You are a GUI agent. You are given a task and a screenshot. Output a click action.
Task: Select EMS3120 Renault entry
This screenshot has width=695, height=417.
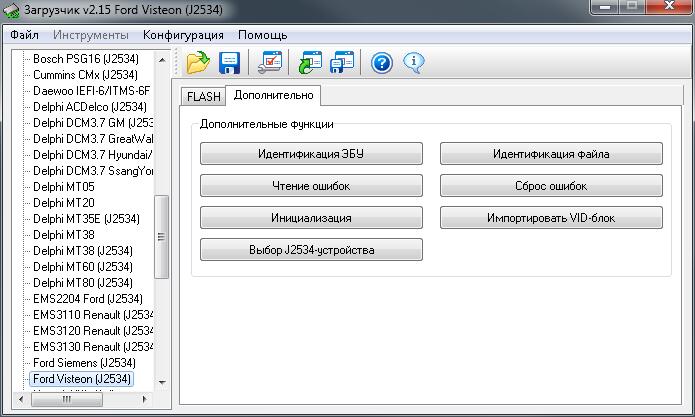[x=93, y=330]
